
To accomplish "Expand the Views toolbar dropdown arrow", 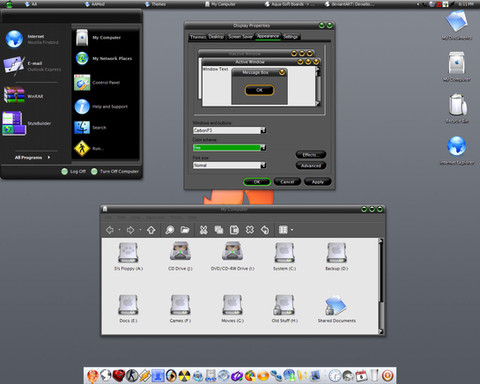I will (292, 230).
